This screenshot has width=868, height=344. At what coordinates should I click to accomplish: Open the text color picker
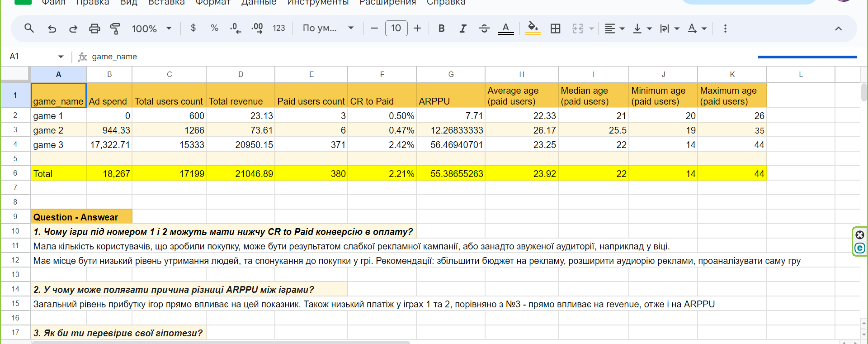(506, 29)
